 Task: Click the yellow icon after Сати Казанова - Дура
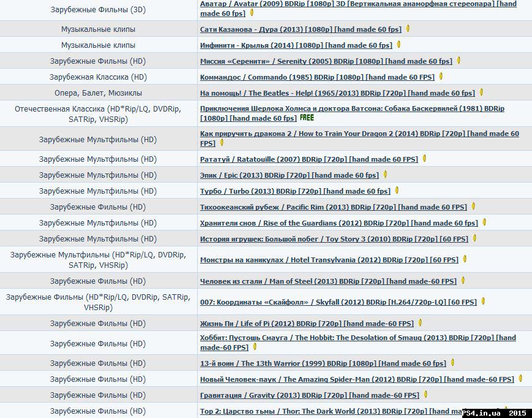coord(408,29)
